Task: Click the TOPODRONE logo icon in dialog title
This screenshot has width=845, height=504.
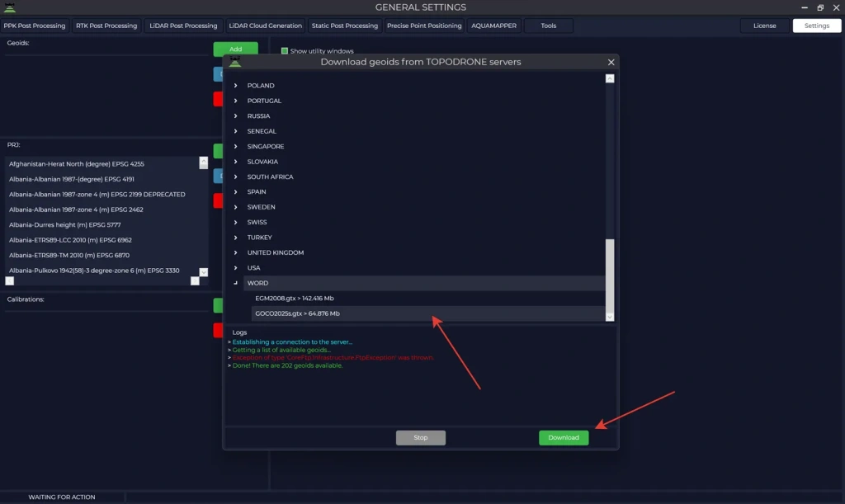Action: [235, 63]
